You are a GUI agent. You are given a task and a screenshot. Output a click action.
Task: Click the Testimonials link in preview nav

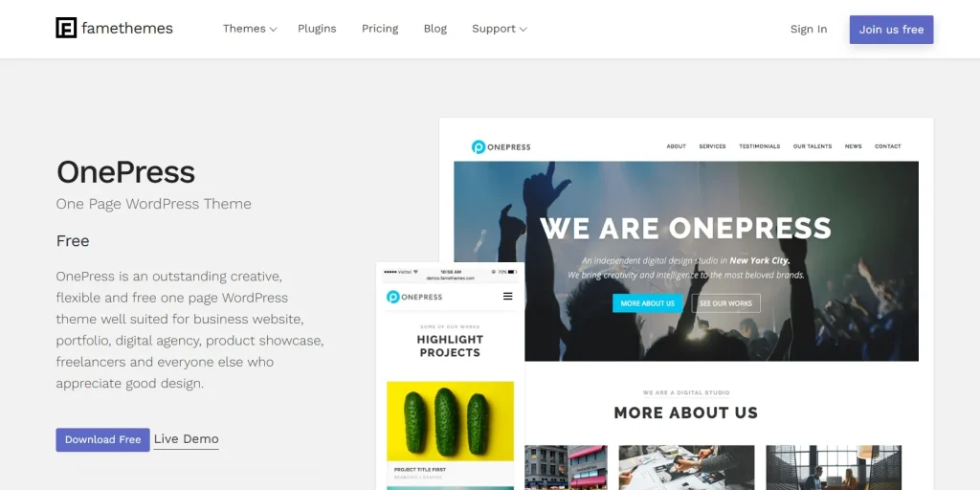tap(759, 146)
